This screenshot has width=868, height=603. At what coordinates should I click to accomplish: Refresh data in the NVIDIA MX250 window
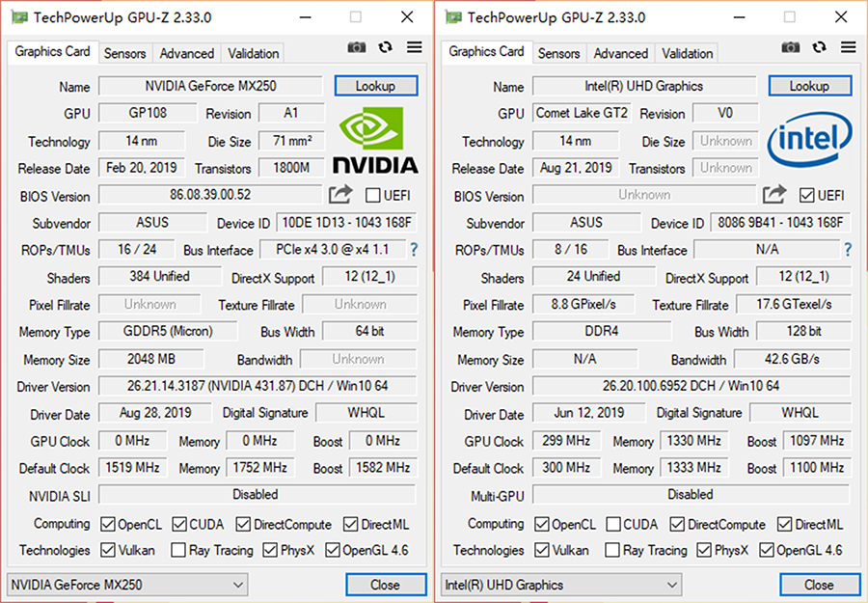385,47
